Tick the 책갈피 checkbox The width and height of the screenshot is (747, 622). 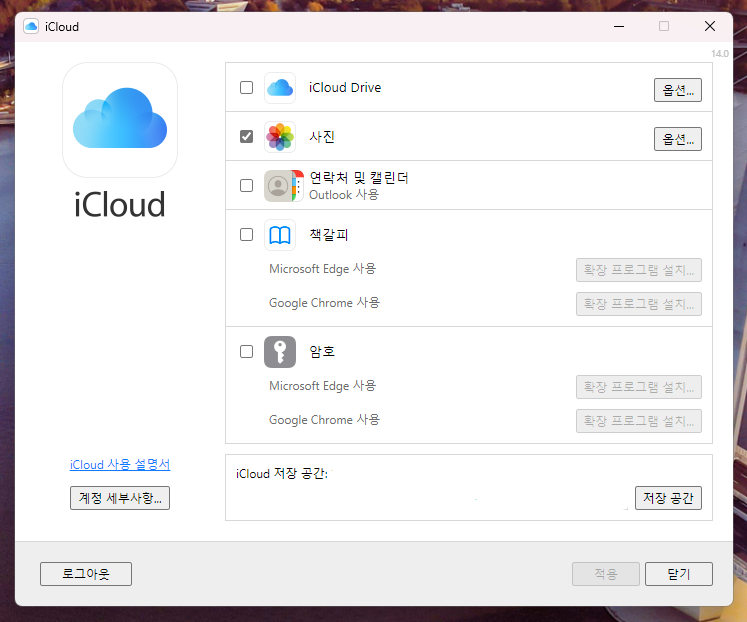(x=246, y=235)
